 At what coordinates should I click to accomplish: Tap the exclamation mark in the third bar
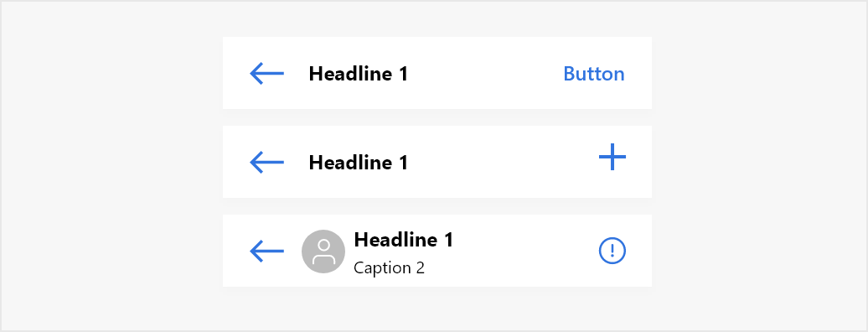click(612, 251)
